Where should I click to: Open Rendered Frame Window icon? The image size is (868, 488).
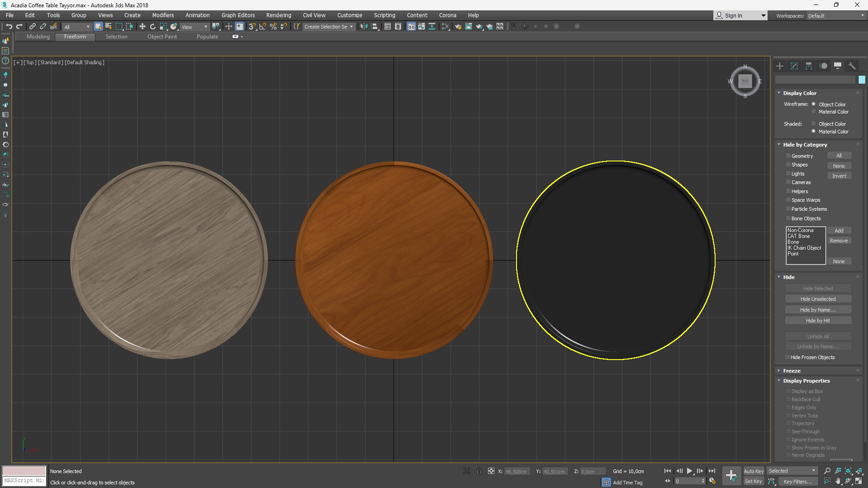point(469,27)
